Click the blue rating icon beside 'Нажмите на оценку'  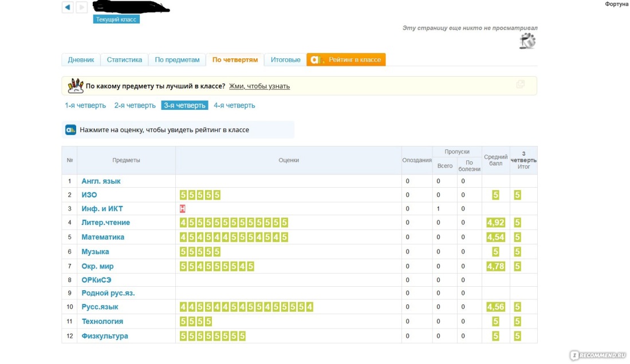(71, 130)
